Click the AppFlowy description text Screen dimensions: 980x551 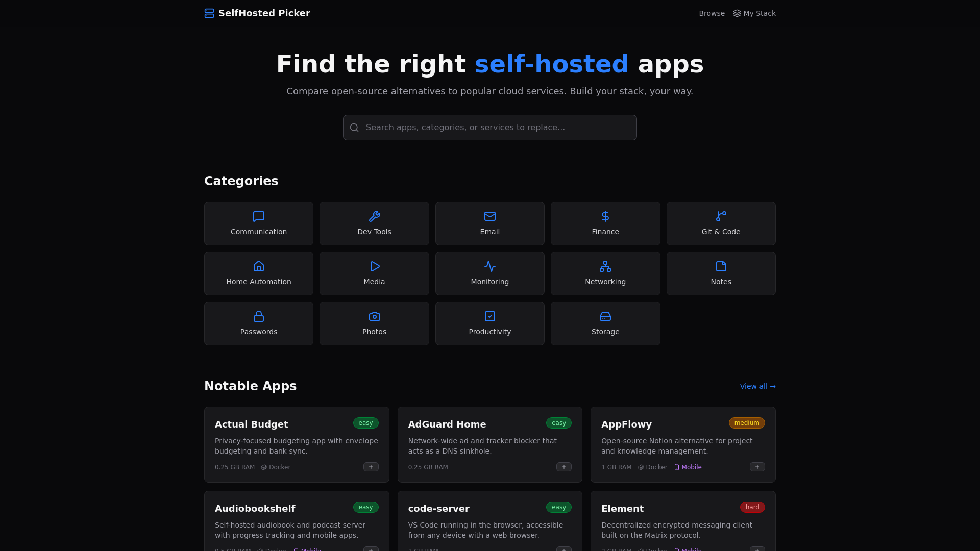pos(677,446)
